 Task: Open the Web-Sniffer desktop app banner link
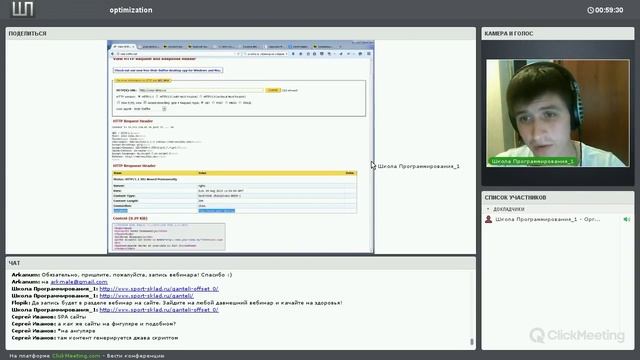[168, 70]
